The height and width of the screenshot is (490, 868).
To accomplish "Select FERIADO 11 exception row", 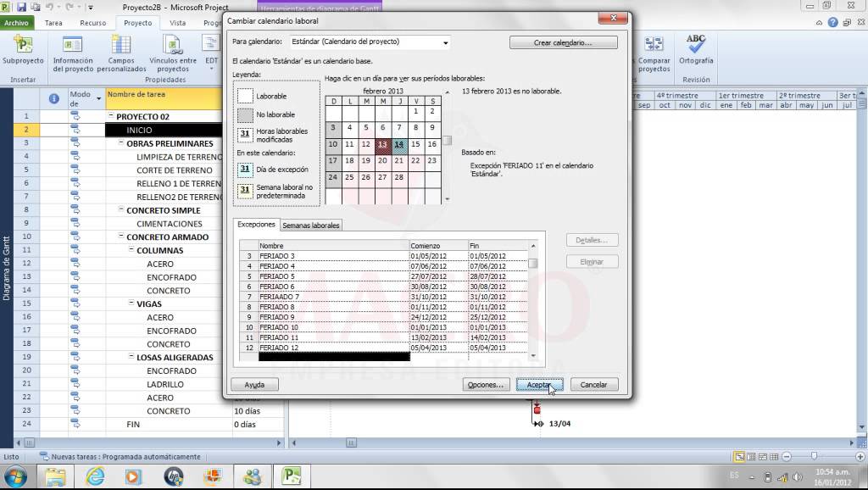I will click(x=384, y=337).
